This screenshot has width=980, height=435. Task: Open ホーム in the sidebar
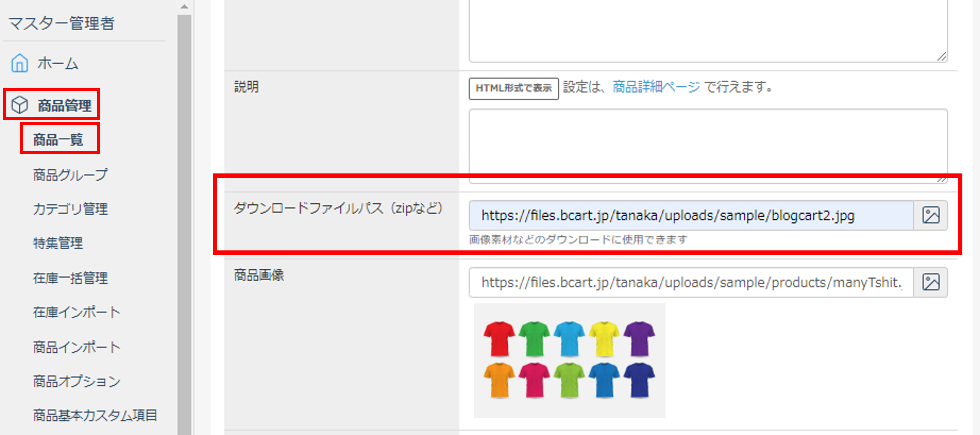[x=58, y=64]
